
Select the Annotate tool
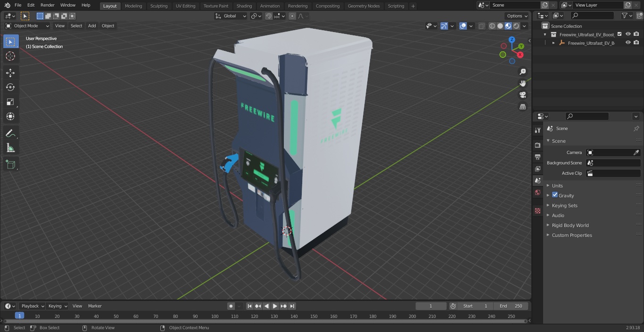pyautogui.click(x=10, y=134)
